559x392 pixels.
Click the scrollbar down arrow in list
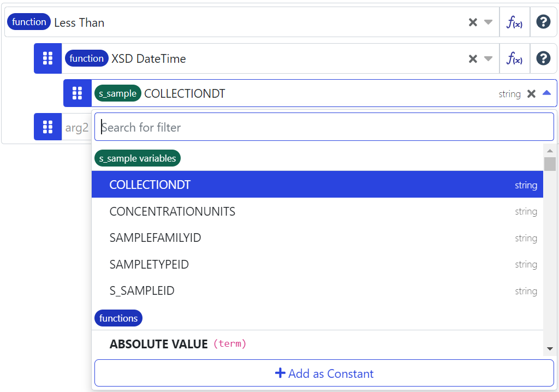click(x=550, y=349)
